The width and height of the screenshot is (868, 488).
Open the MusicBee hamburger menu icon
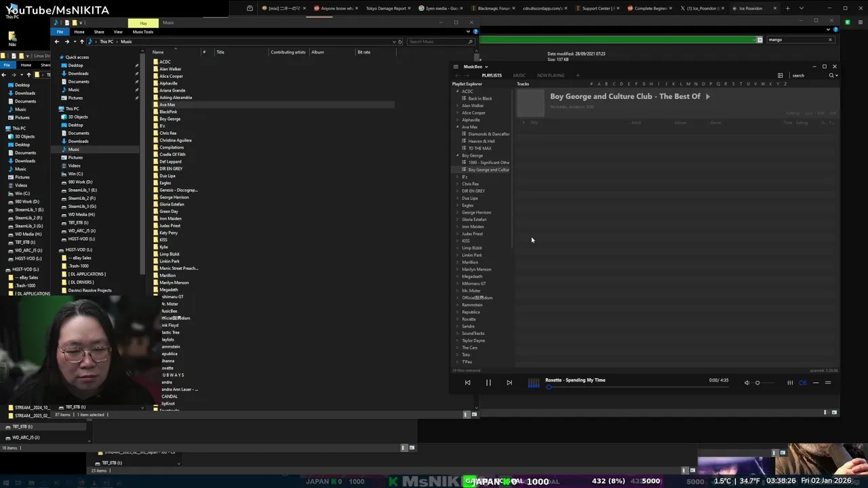coord(456,66)
